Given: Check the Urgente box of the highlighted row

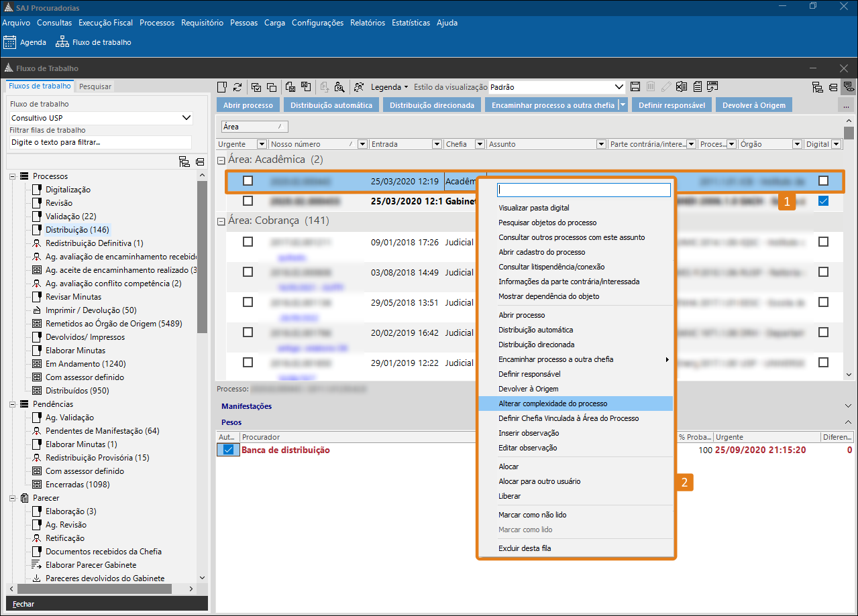Looking at the screenshot, I should tap(248, 180).
